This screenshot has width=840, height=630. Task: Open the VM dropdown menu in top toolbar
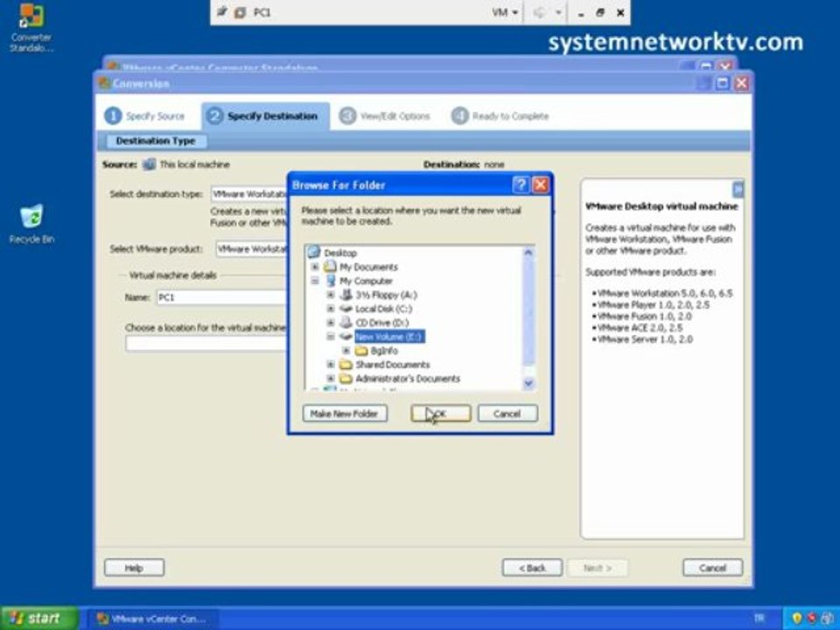click(x=505, y=11)
